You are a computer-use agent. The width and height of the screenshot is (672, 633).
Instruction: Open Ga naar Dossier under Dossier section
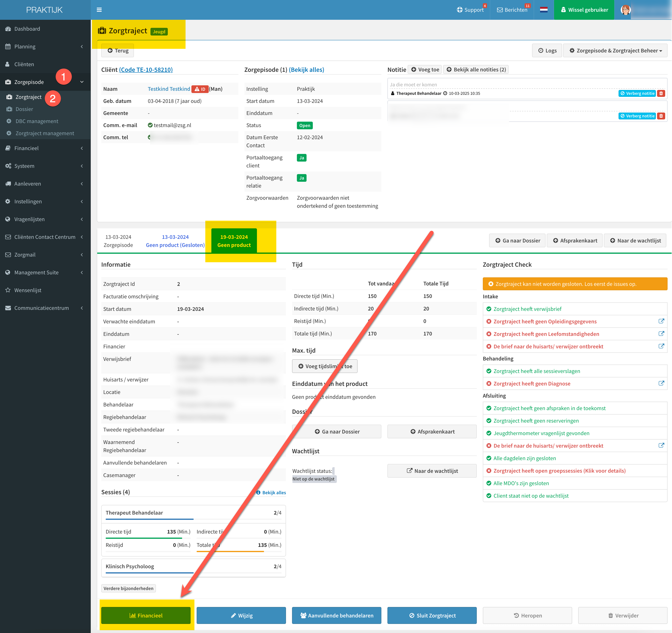click(x=337, y=431)
